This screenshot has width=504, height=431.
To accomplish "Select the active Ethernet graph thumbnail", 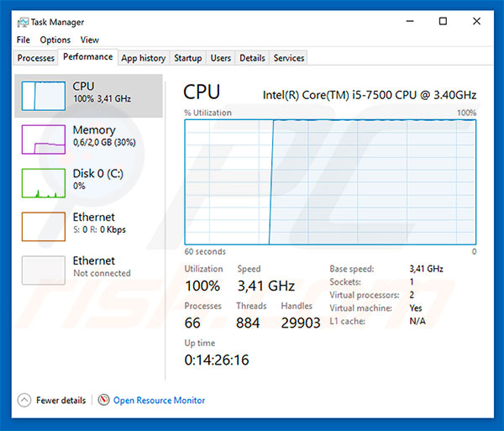I will 43,226.
